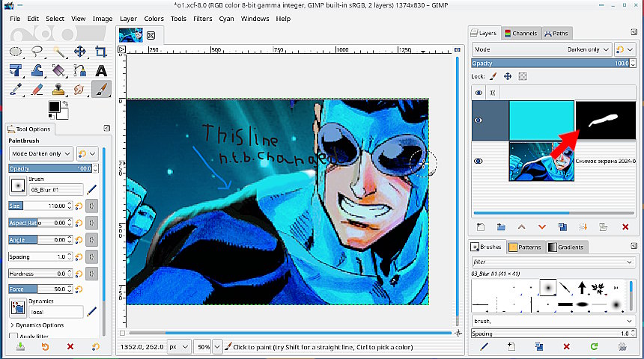Viewport: 644px width, 359px height.
Task: Open the zoom 50% dropdown
Action: pyautogui.click(x=217, y=347)
